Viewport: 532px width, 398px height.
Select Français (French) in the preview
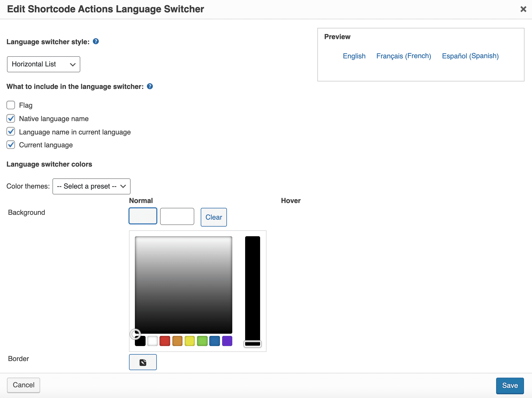[403, 56]
